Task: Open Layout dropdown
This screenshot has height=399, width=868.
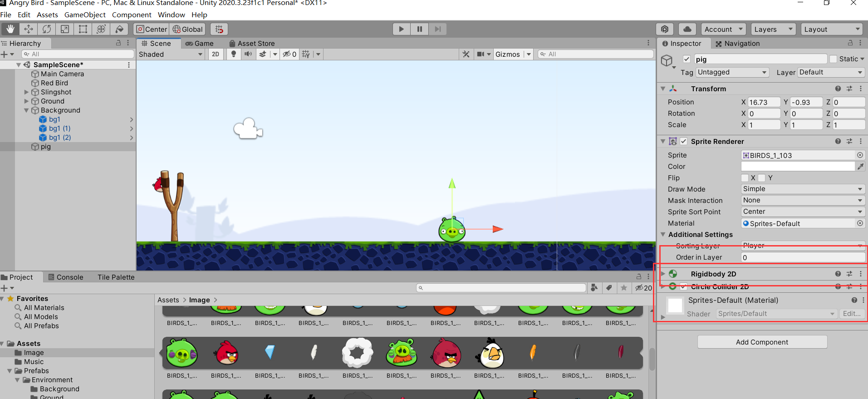Action: point(831,29)
